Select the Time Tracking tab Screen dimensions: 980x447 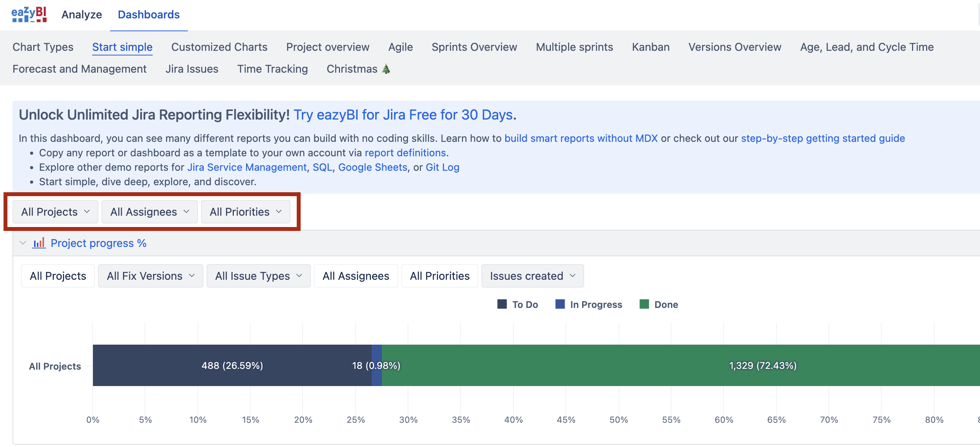[273, 69]
